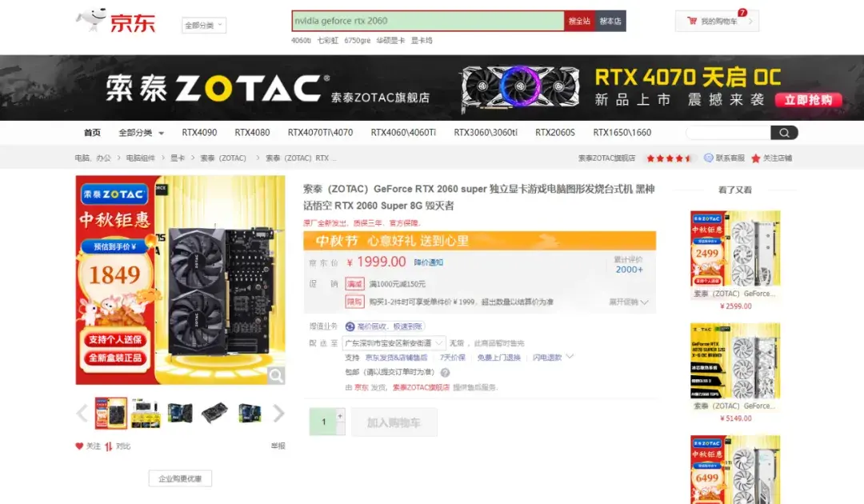Screen dimensions: 864x504
Task: Expand promotions via 展开促销
Action: (x=629, y=302)
